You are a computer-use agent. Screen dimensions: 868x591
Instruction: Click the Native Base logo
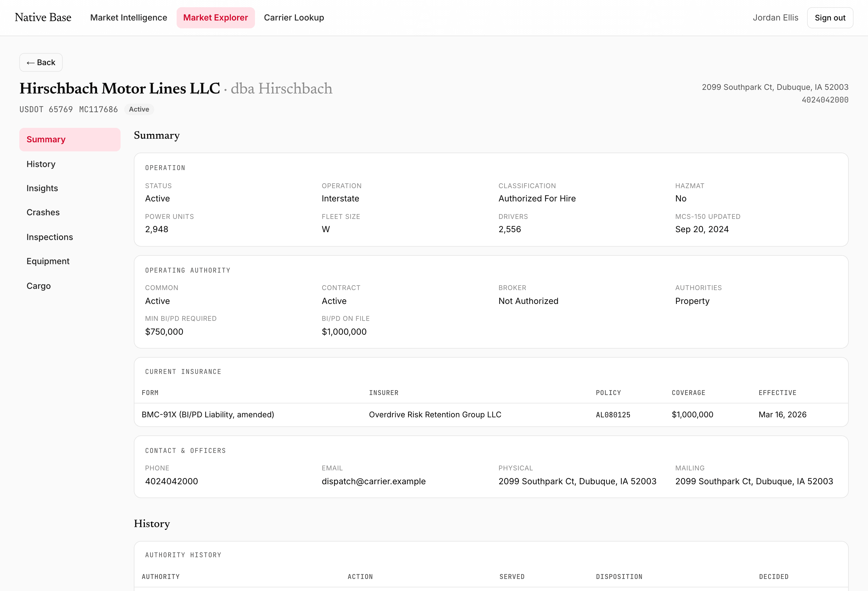43,17
